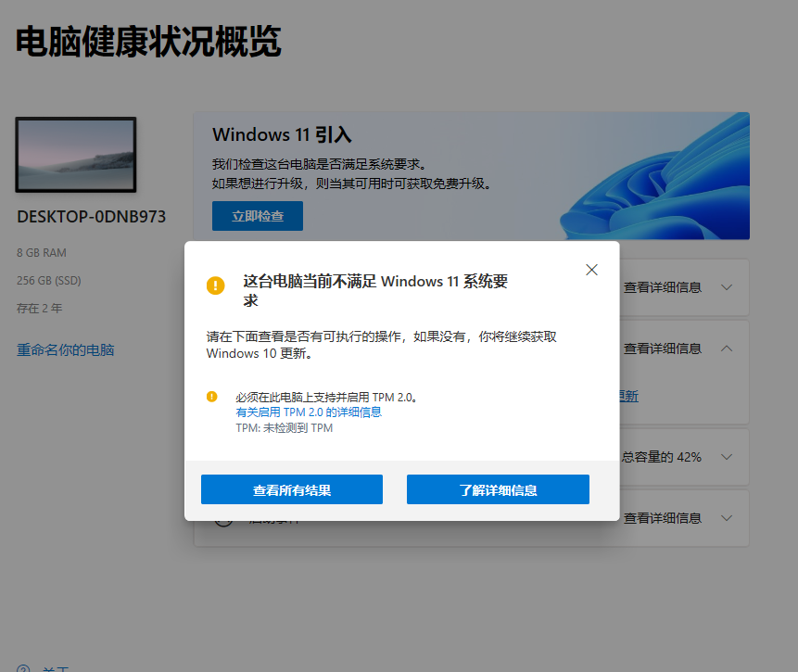798x672 pixels.
Task: Collapse the second 查看详细信息 section with up chevron
Action: pyautogui.click(x=727, y=349)
